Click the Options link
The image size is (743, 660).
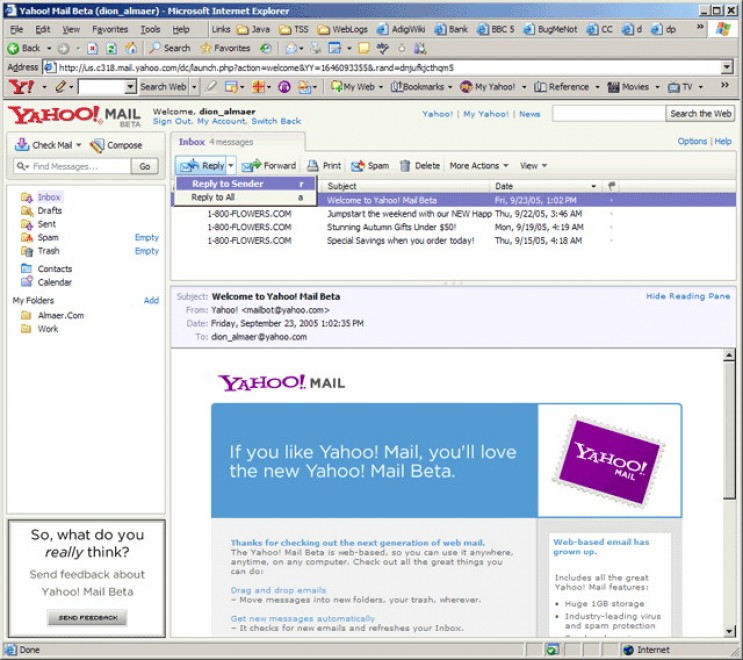[x=692, y=141]
